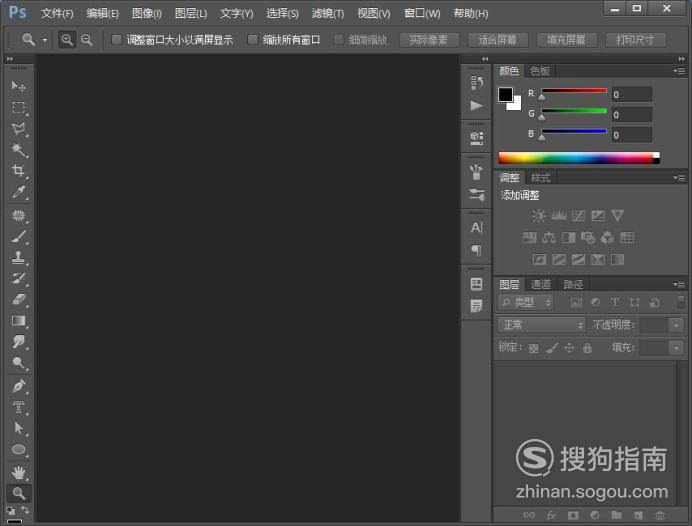The image size is (692, 526).
Task: Select the Crop tool
Action: [18, 171]
